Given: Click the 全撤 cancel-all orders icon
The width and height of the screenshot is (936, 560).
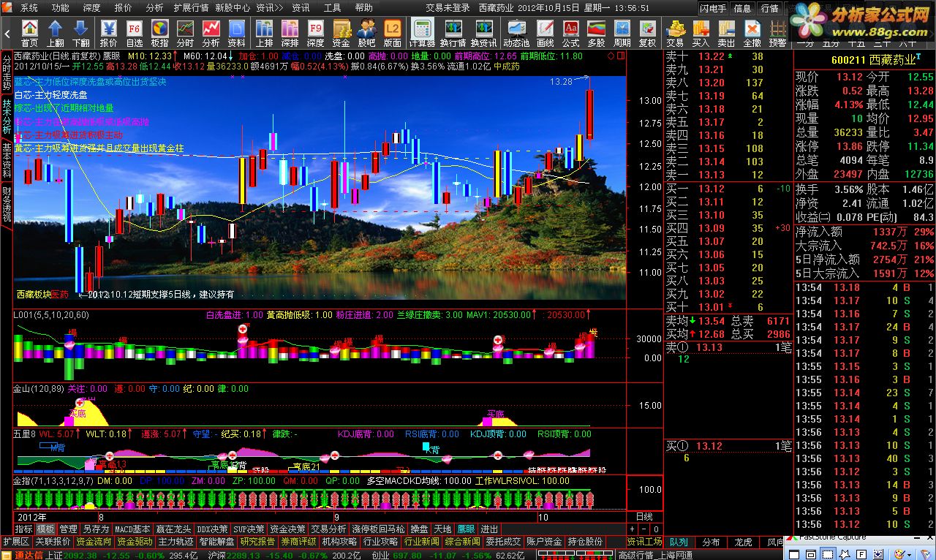Looking at the screenshot, I should (752, 34).
